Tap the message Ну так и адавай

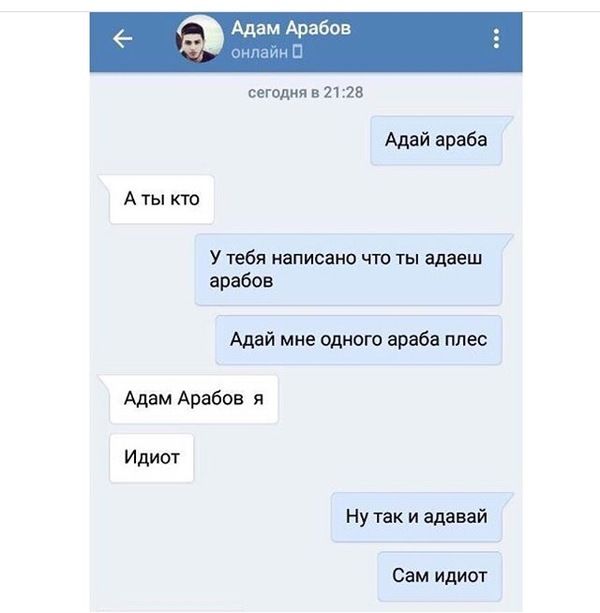tap(417, 517)
